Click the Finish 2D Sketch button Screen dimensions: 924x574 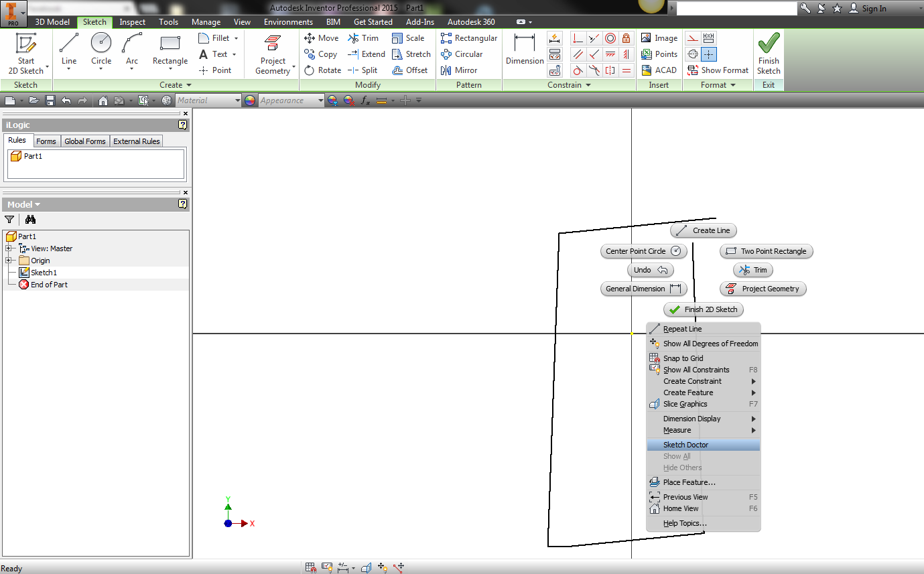(x=703, y=309)
